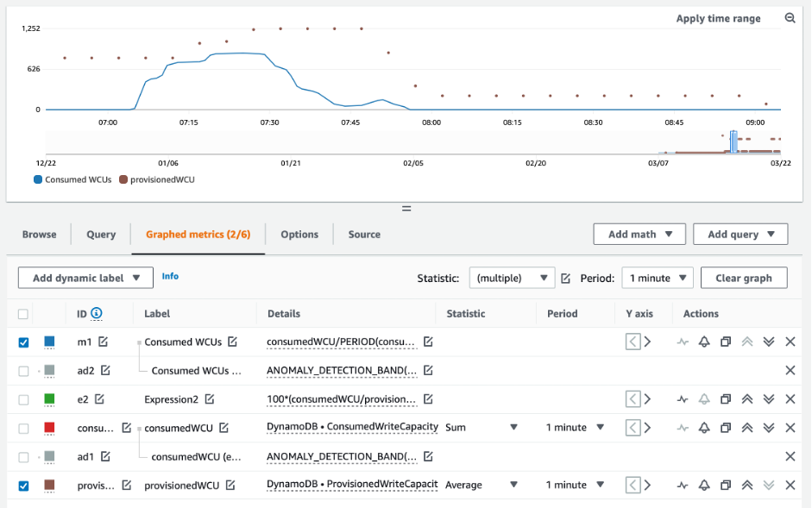Click the blue color swatch for m1
This screenshot has width=812, height=508.
click(48, 342)
